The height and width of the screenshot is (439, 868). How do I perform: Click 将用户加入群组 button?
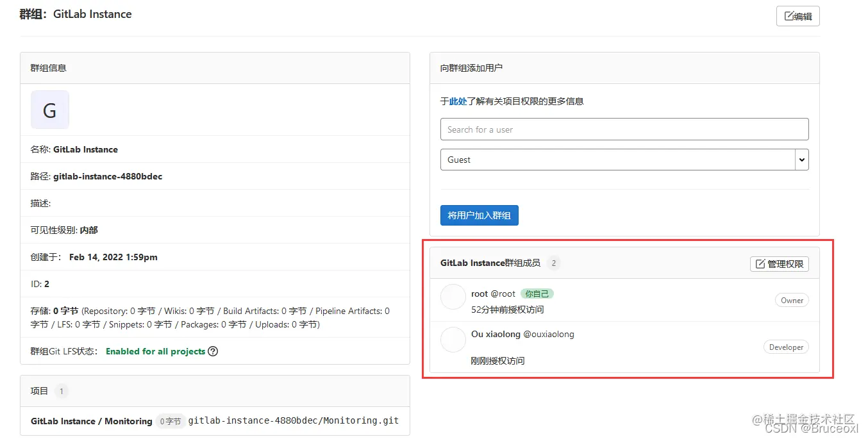tap(480, 215)
